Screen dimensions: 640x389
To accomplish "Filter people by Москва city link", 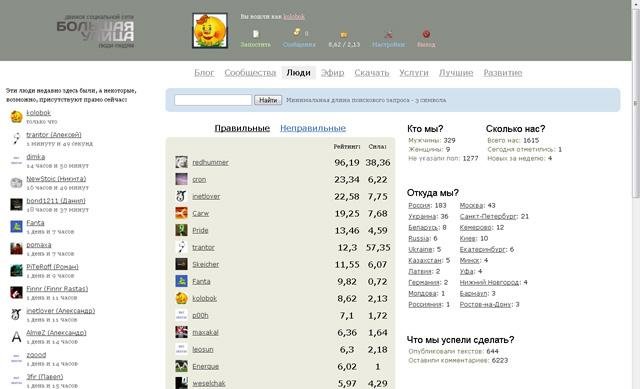I will pyautogui.click(x=471, y=205).
